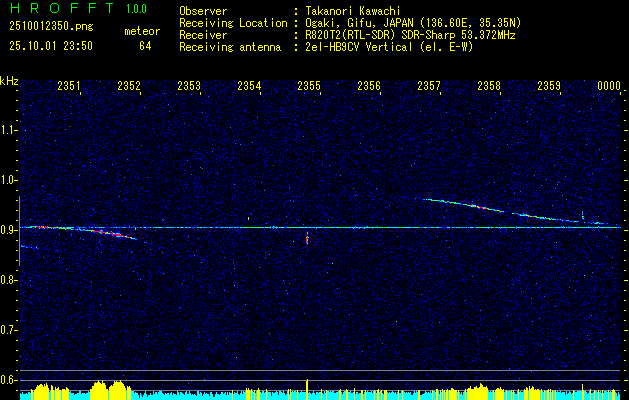Click the 2353 time axis marker
Image resolution: width=629 pixels, height=400 pixels.
[x=189, y=85]
